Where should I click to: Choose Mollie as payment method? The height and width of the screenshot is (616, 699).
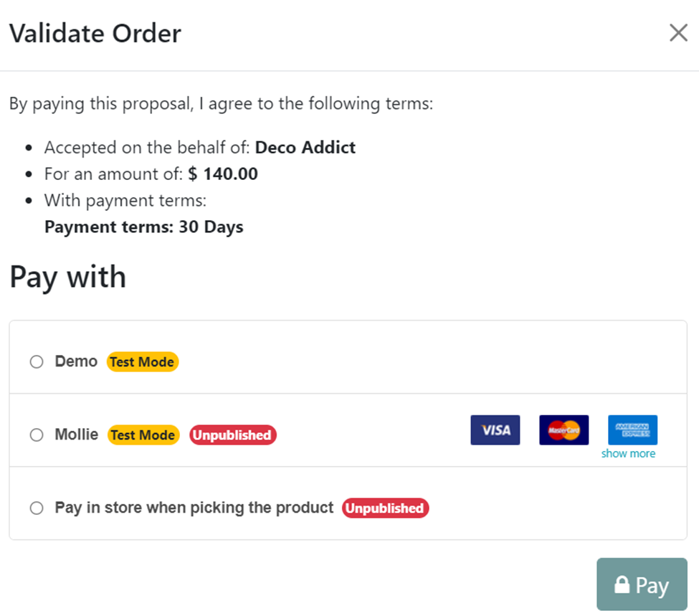pos(37,435)
